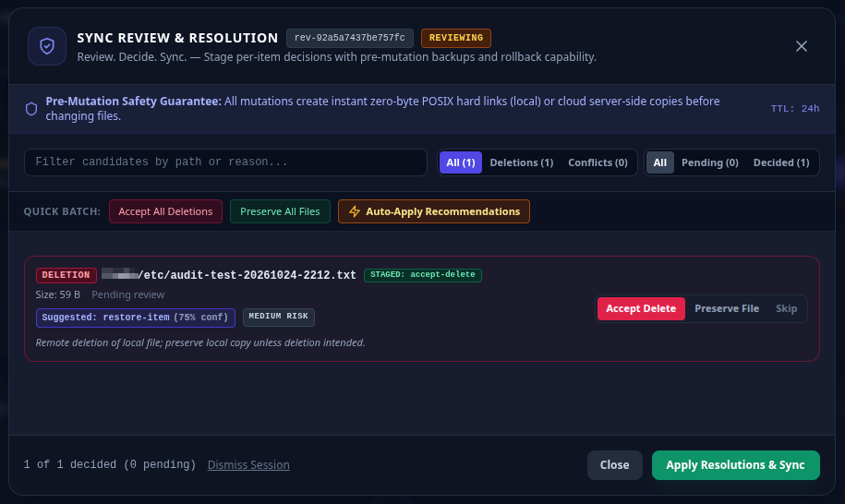Show Decided (1) items only
Image resolution: width=845 pixels, height=504 pixels.
pos(781,162)
